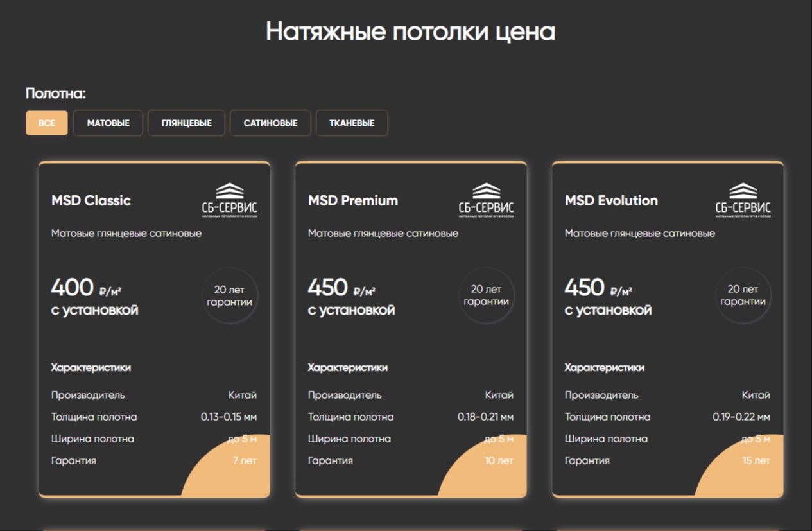This screenshot has width=812, height=531.
Task: Click the 20 лет гарантии badge on MSD Classic
Action: coord(230,295)
